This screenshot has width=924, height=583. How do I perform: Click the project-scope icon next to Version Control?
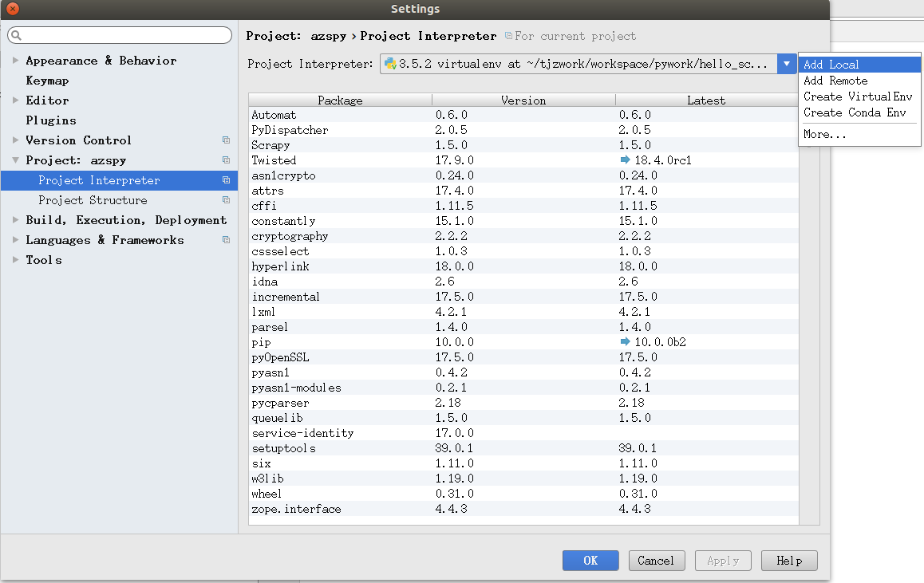pos(226,140)
